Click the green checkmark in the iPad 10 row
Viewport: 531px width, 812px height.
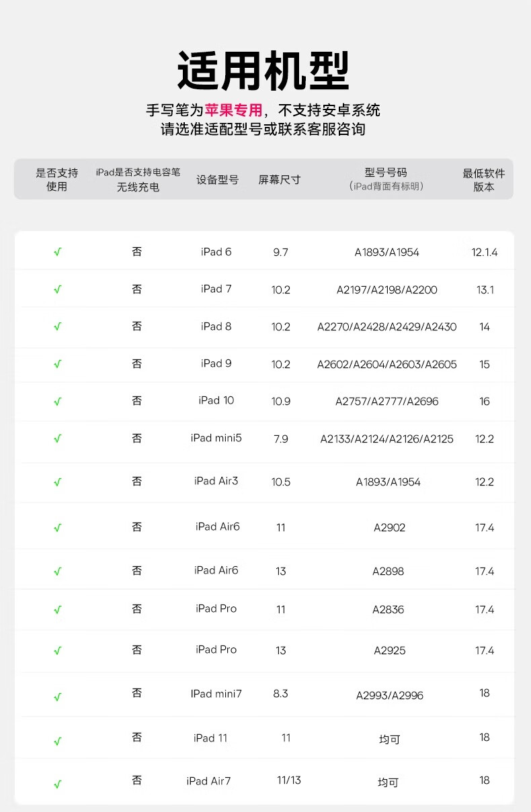[57, 402]
